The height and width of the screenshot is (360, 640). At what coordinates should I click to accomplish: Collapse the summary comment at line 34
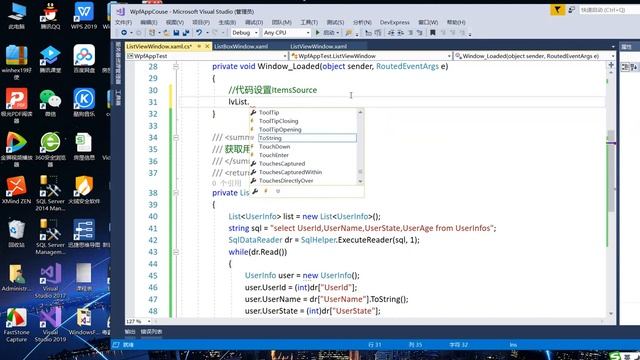point(176,138)
